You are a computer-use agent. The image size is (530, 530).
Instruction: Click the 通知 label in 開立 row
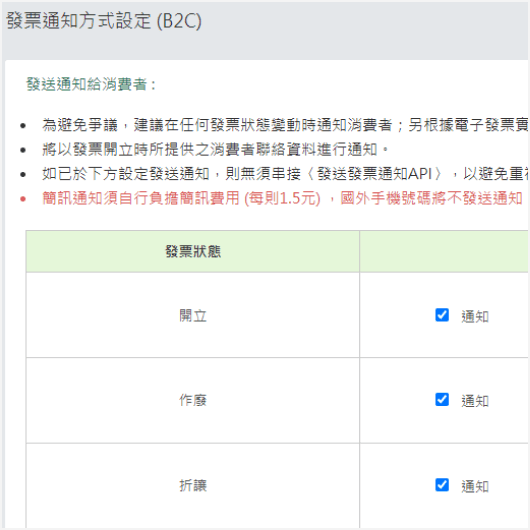point(475,316)
